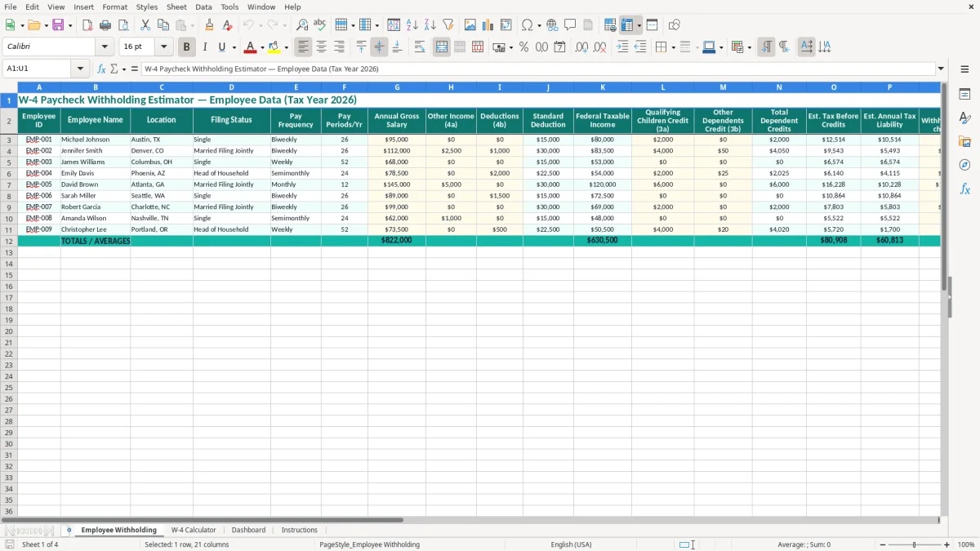
Task: Click the Increase Indent icon
Action: point(622,47)
